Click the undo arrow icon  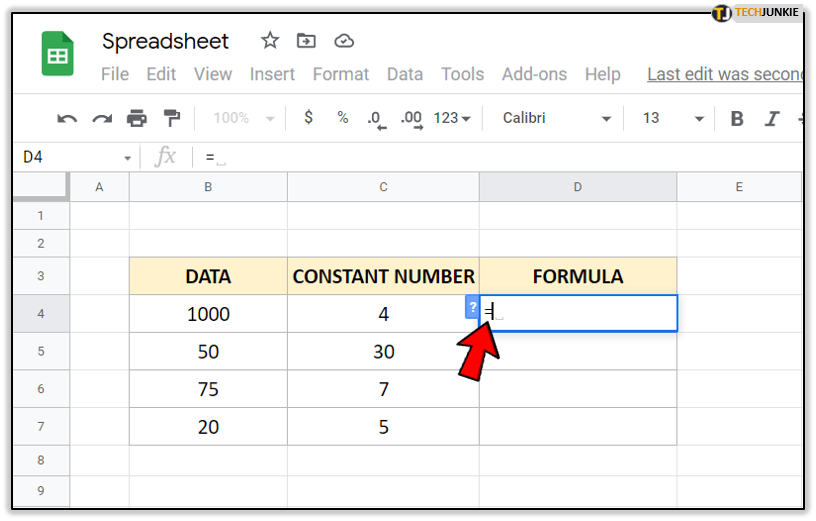coord(67,119)
